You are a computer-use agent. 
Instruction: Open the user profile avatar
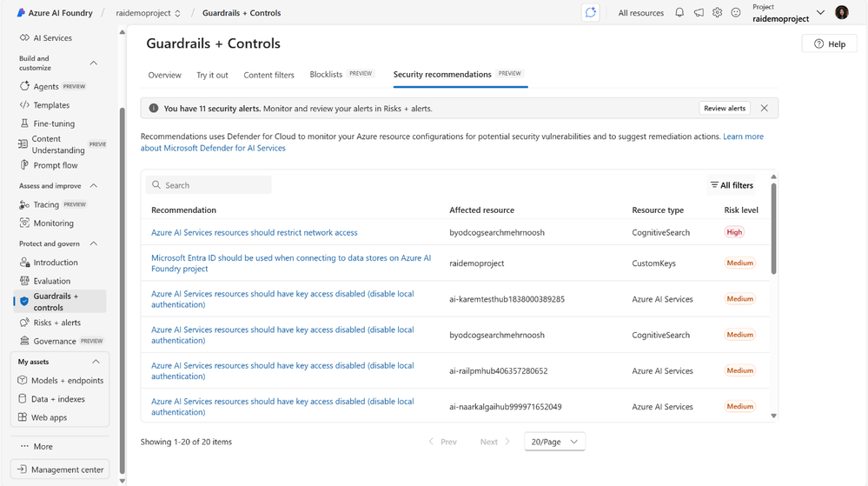pyautogui.click(x=841, y=13)
